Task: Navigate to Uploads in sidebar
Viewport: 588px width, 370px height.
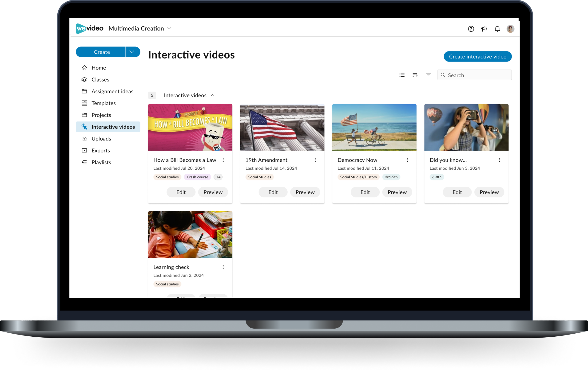Action: tap(101, 139)
